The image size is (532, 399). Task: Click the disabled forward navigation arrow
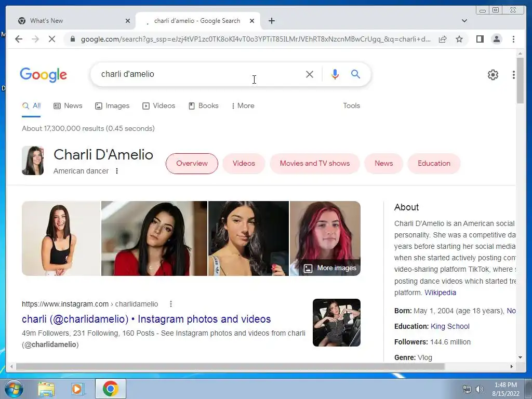(35, 39)
